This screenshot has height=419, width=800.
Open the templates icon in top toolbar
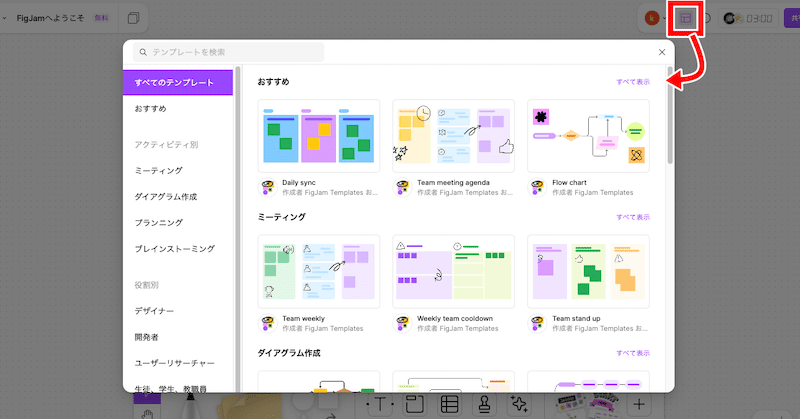pyautogui.click(x=685, y=18)
